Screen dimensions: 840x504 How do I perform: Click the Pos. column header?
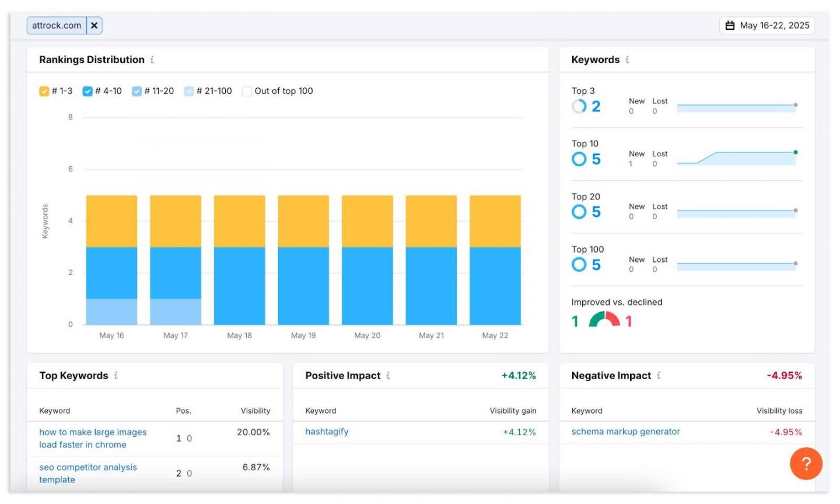tap(184, 411)
